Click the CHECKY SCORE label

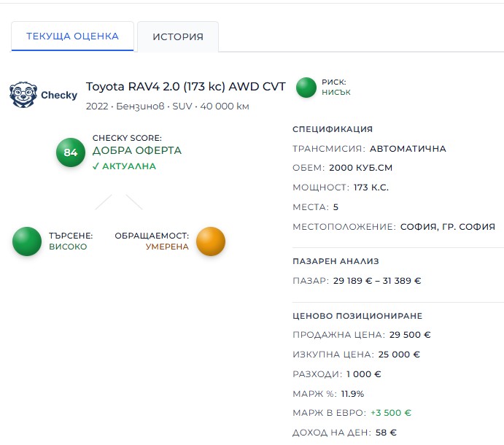click(x=127, y=138)
